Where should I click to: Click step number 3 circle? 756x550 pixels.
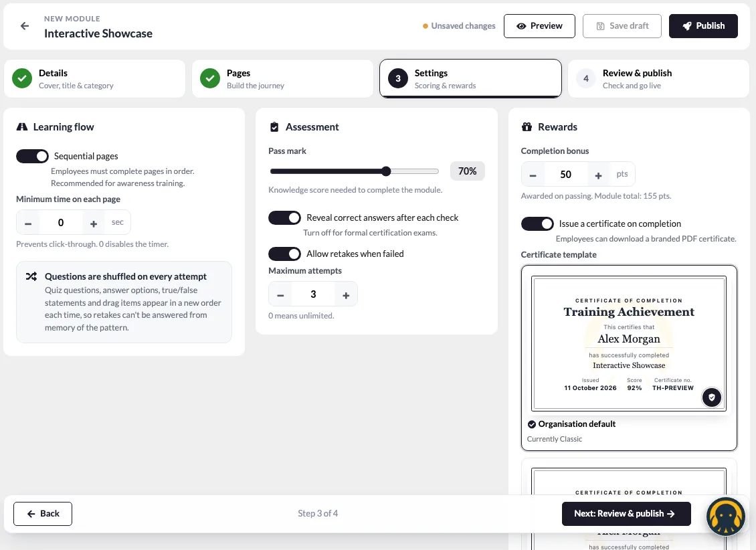[x=398, y=78]
